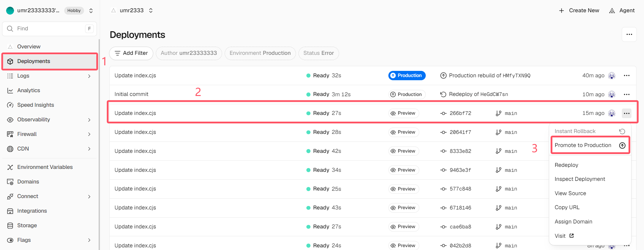Screen dimensions: 644x250
Task: Expand the Connect section chevron
Action: (x=89, y=197)
